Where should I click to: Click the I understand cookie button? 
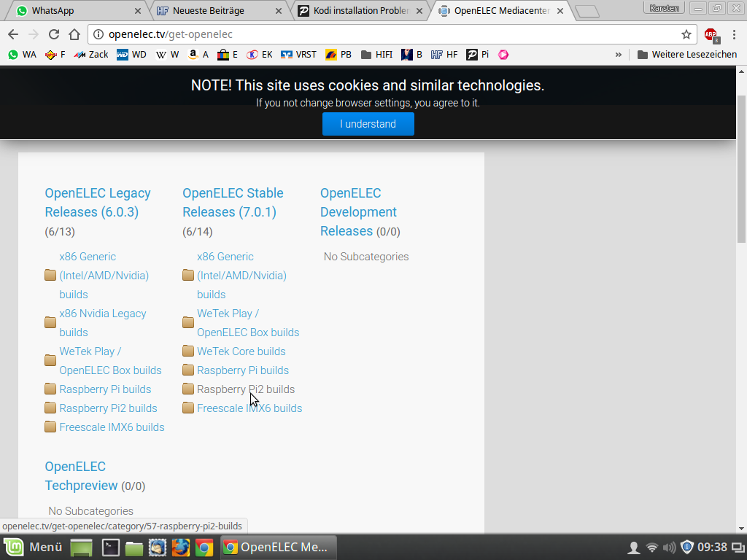pyautogui.click(x=368, y=124)
